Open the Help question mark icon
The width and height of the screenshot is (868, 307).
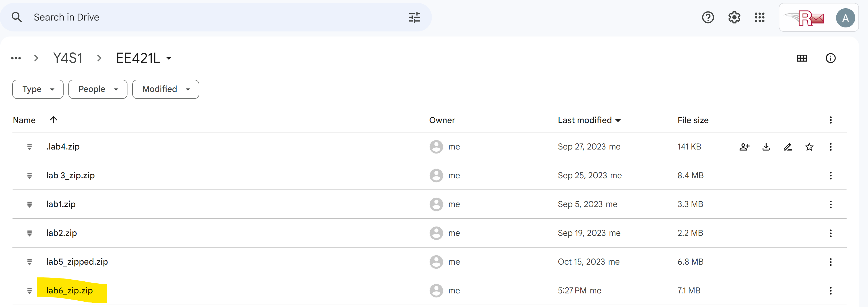[708, 17]
